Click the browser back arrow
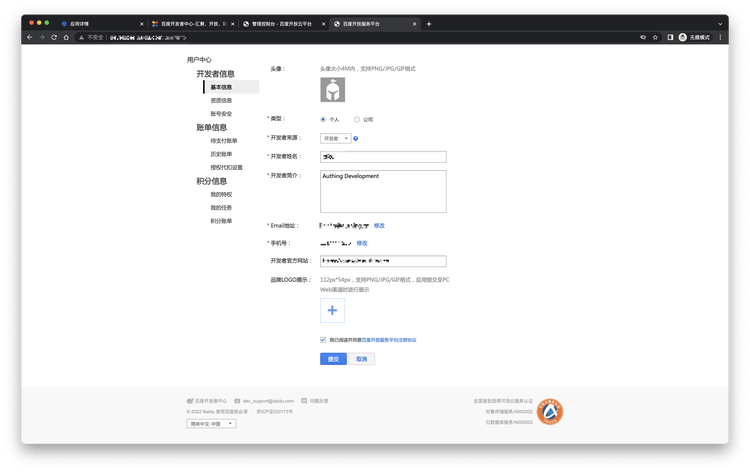This screenshot has height=472, width=750. 29,37
